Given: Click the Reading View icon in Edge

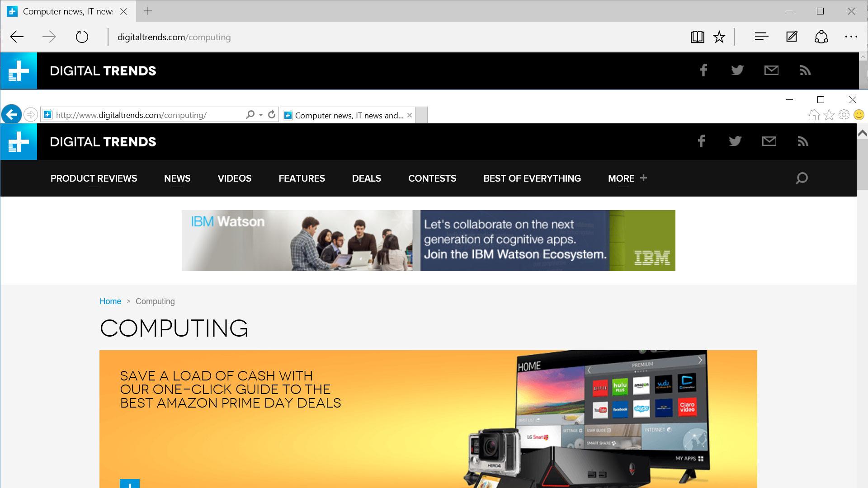Looking at the screenshot, I should [697, 37].
